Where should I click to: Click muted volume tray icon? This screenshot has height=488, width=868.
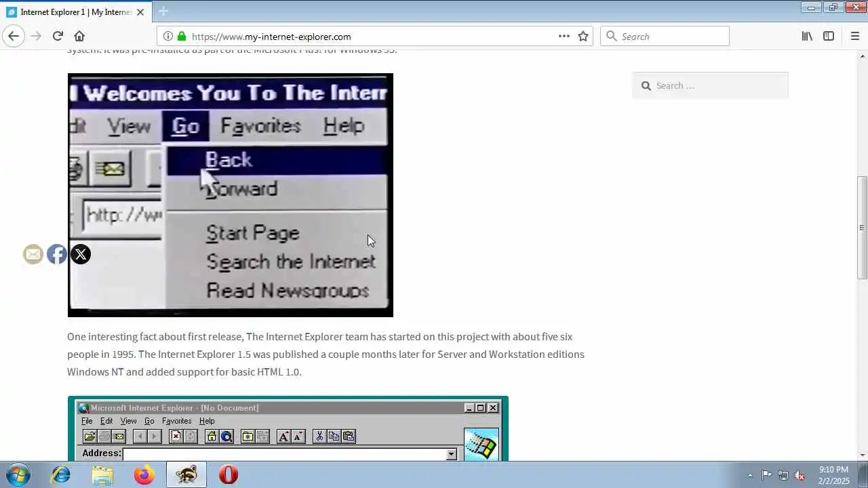click(800, 475)
